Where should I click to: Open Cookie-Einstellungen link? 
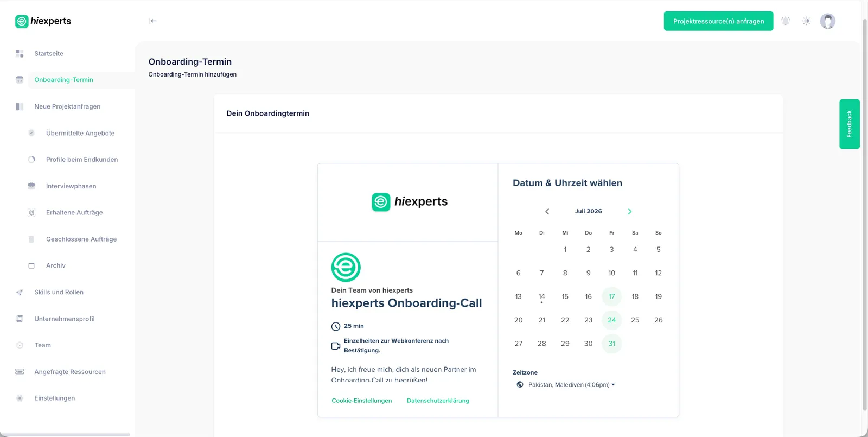tap(362, 401)
